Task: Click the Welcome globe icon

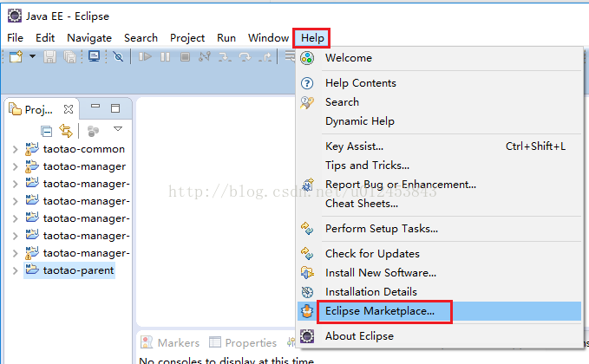Action: [x=307, y=58]
